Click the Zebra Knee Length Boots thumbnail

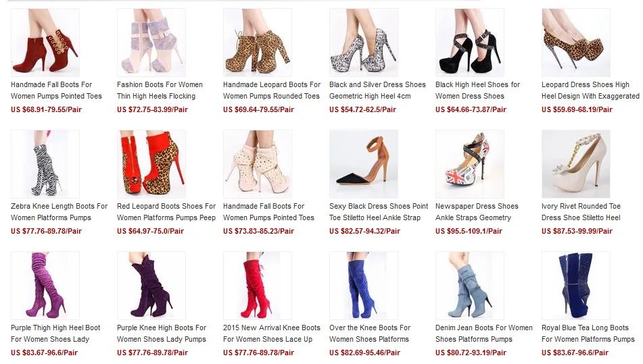coord(45,164)
